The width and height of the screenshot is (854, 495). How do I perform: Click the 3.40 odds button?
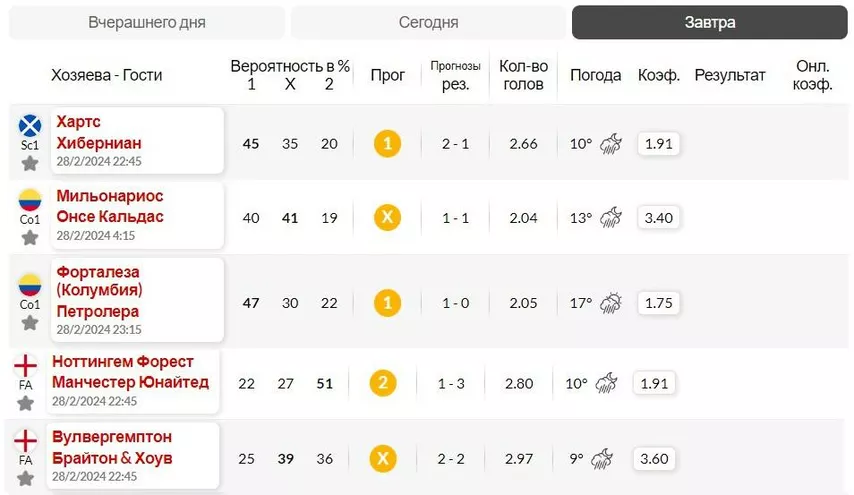658,218
